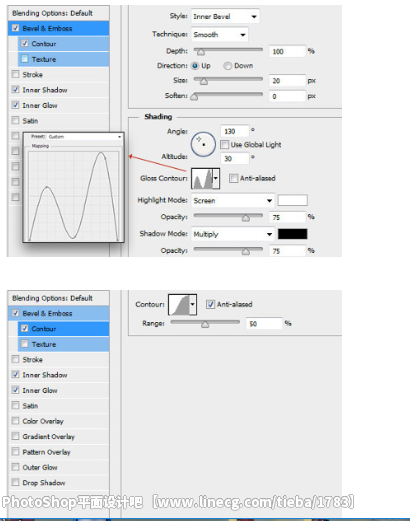
Task: Open the Contour thumbnail beside Anti-aliased Range panel
Action: pyautogui.click(x=179, y=304)
